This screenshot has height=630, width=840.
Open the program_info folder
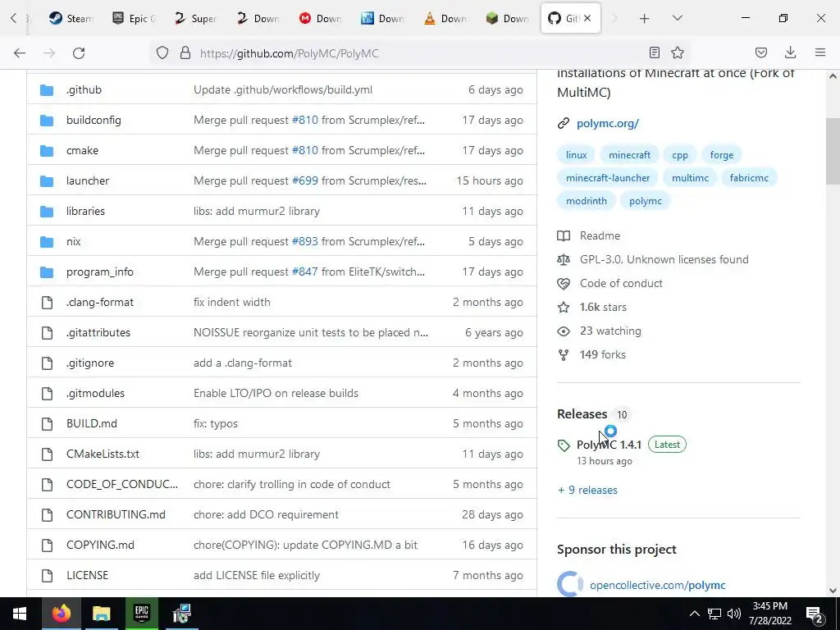99,272
